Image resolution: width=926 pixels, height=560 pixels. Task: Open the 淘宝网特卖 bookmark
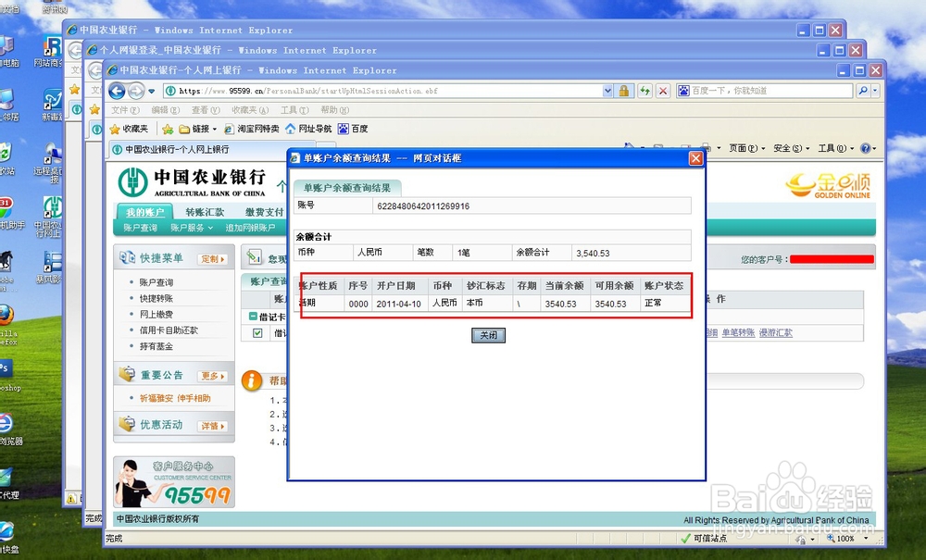[x=252, y=129]
